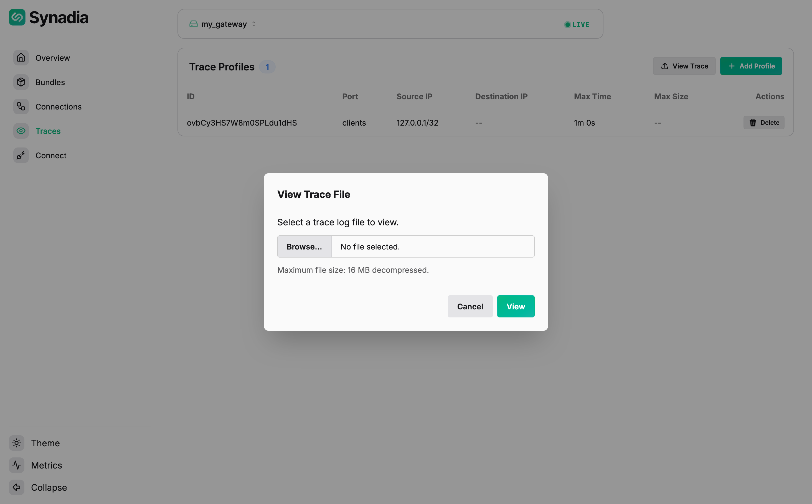The image size is (812, 504).
Task: Click the Port column header
Action: click(350, 96)
